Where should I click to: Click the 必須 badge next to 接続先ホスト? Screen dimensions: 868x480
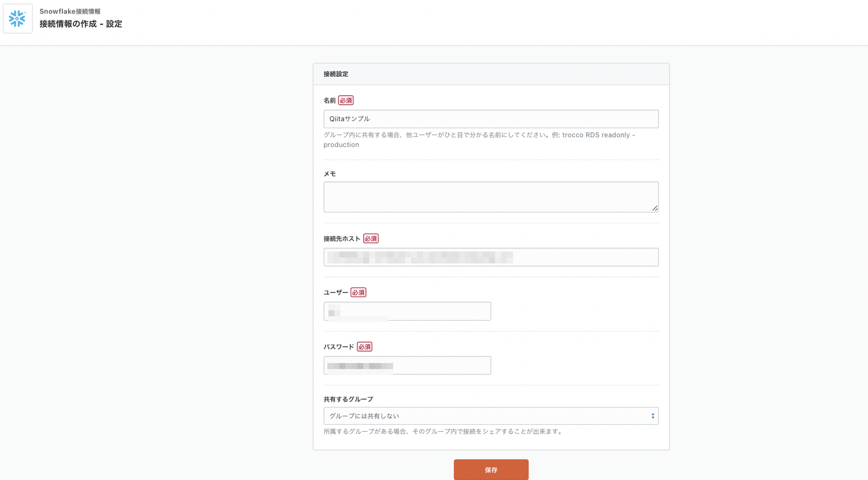(370, 239)
